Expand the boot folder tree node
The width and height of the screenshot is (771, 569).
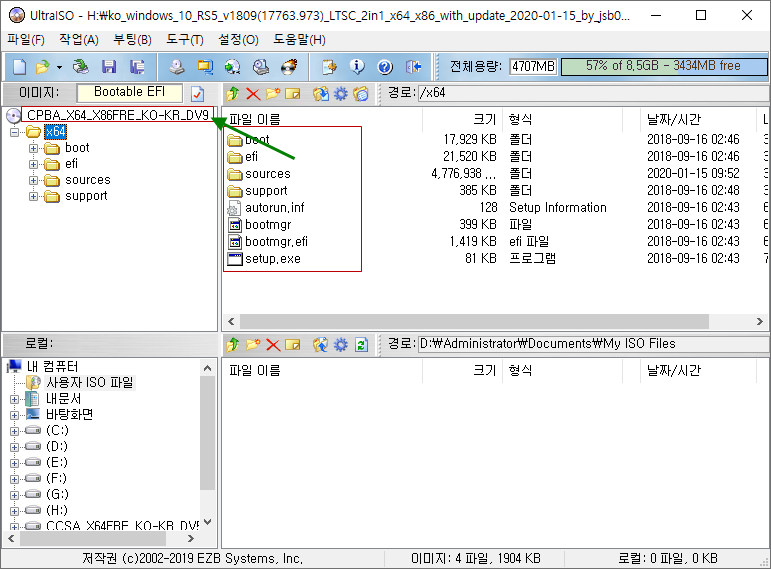point(33,148)
